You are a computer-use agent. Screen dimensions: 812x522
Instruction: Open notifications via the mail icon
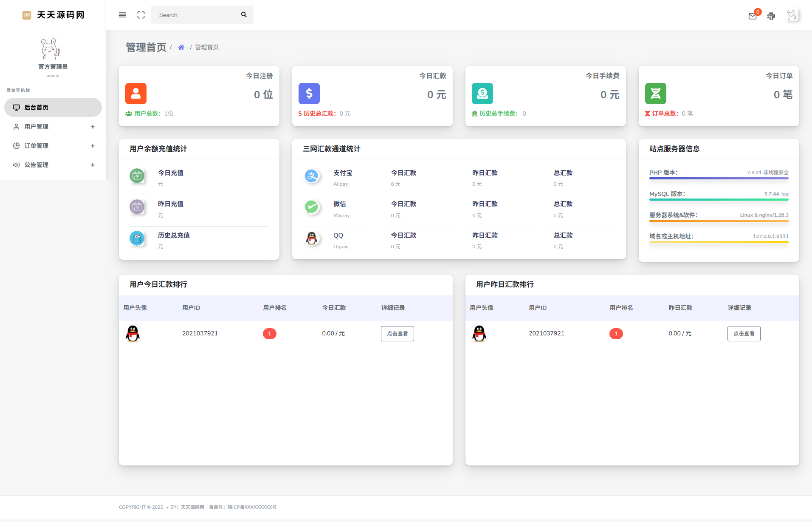(752, 16)
